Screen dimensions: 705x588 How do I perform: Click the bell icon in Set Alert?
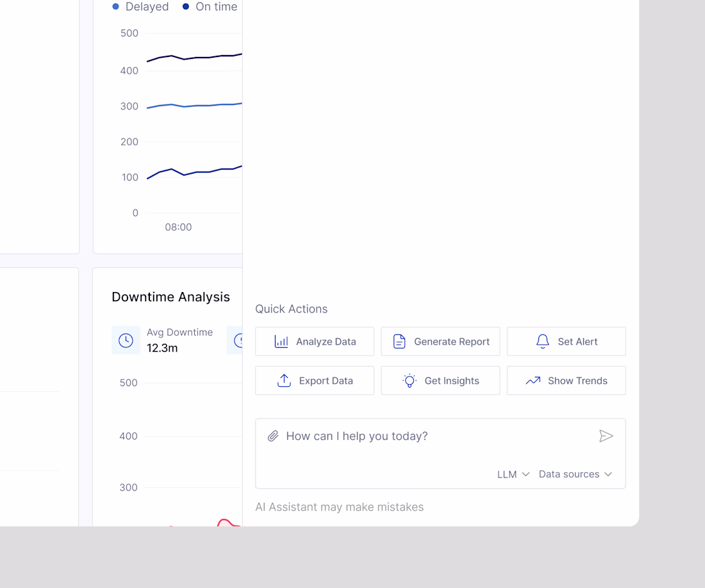pos(543,341)
